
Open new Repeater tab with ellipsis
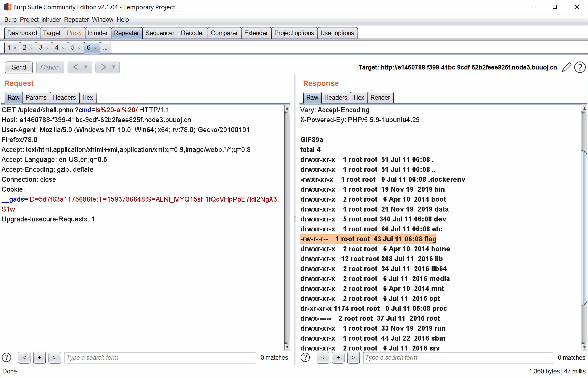[x=106, y=48]
